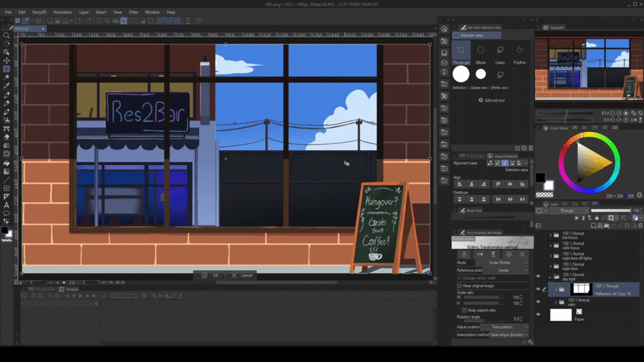The width and height of the screenshot is (644, 362).
Task: Select the Move layer tool
Action: pos(7,60)
